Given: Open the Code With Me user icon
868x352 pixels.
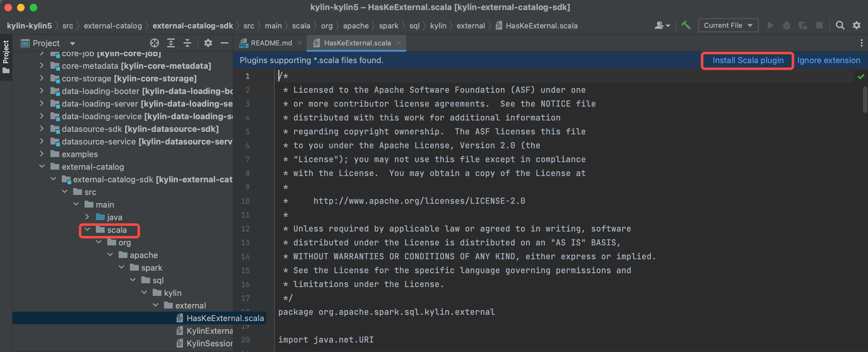Looking at the screenshot, I should [662, 25].
